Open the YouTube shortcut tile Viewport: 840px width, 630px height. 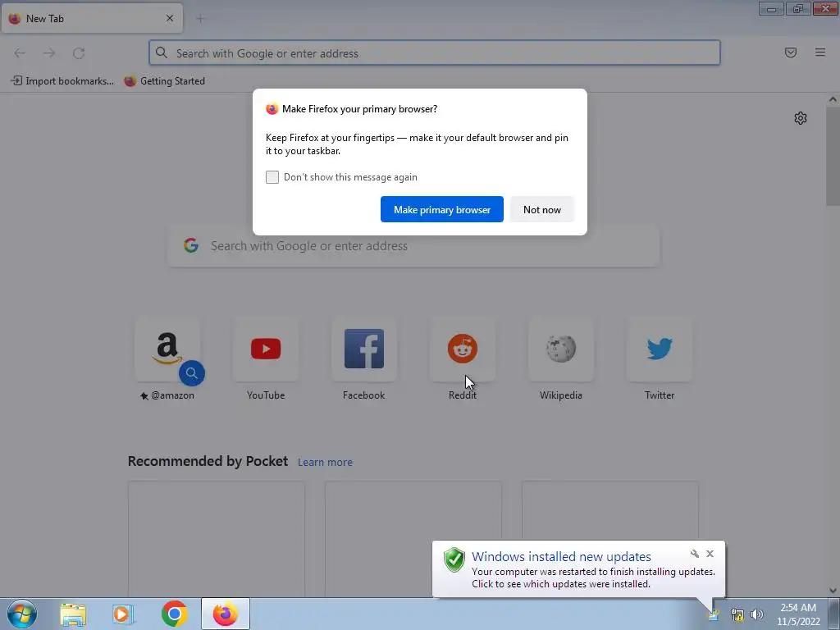point(266,349)
